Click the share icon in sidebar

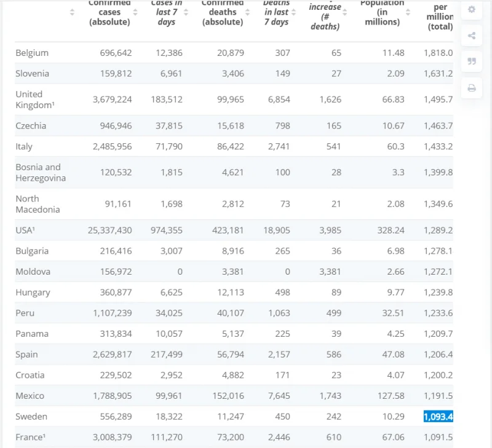pyautogui.click(x=471, y=36)
